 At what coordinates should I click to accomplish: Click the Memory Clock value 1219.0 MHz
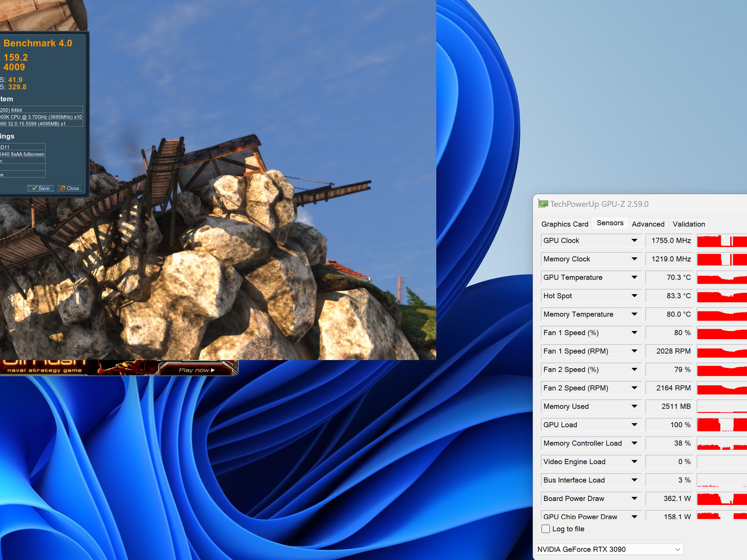(x=670, y=259)
